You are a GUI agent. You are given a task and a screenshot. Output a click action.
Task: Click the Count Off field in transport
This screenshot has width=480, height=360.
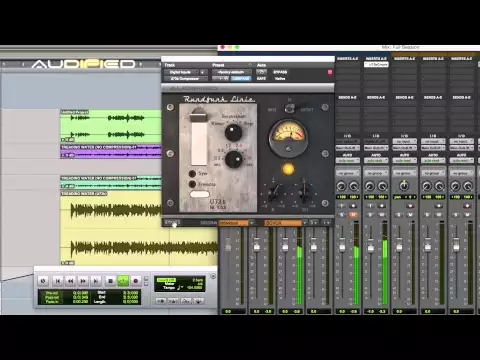(166, 280)
